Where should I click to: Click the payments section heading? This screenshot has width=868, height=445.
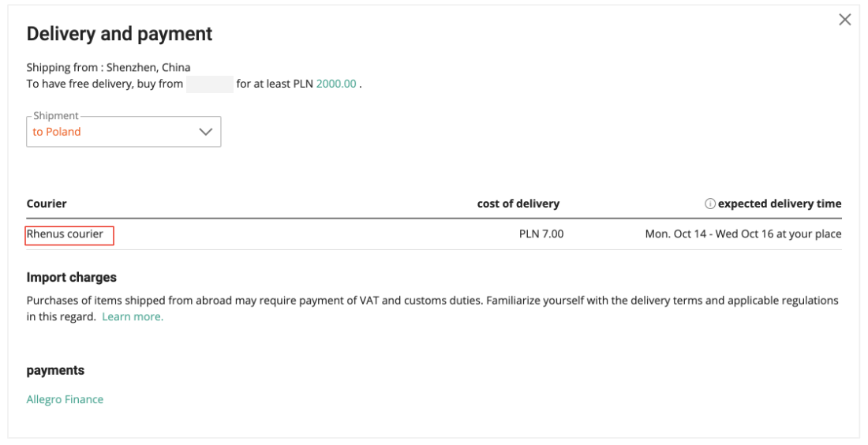(x=55, y=370)
